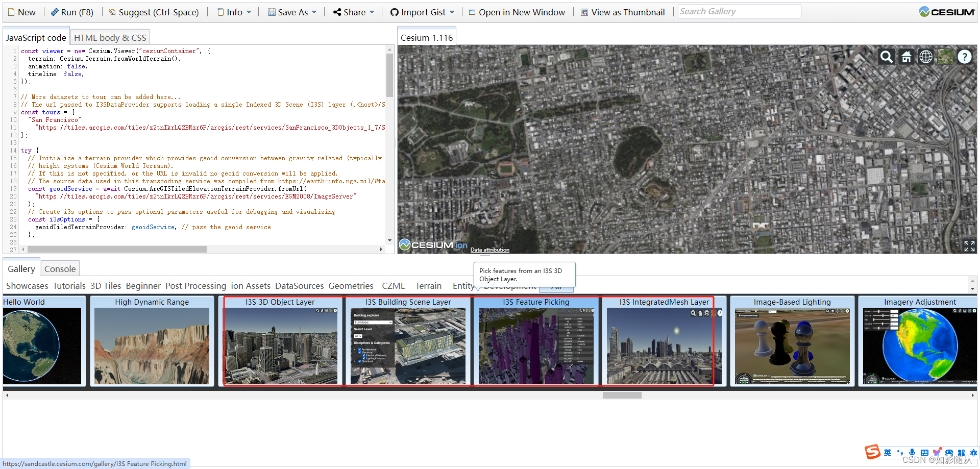Click the Sogou input method tray icon
980x469 pixels.
point(871,452)
